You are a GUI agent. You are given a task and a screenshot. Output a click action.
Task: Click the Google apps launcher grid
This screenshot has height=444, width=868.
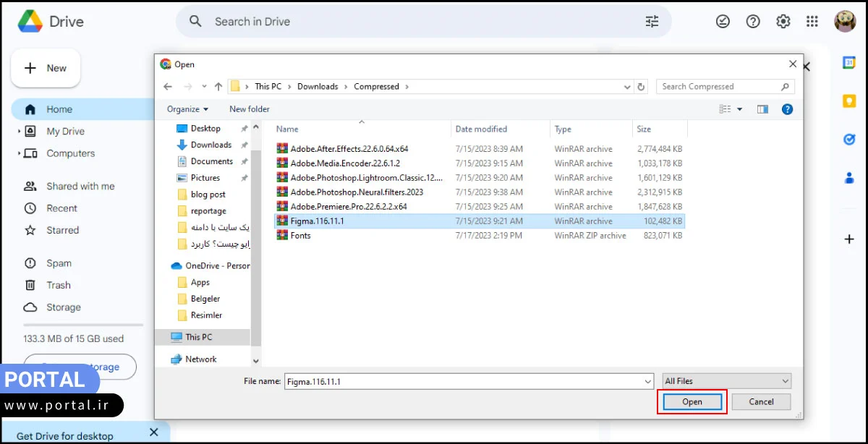click(812, 21)
